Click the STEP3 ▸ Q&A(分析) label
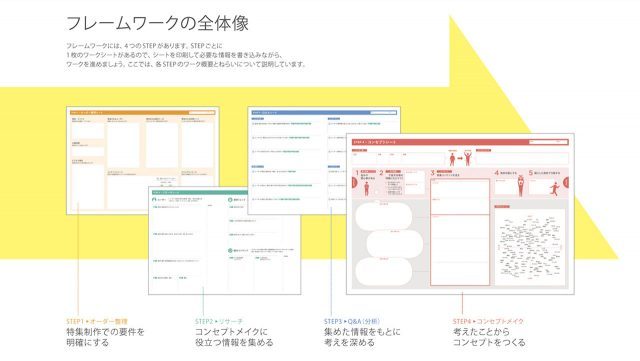 pos(352,321)
